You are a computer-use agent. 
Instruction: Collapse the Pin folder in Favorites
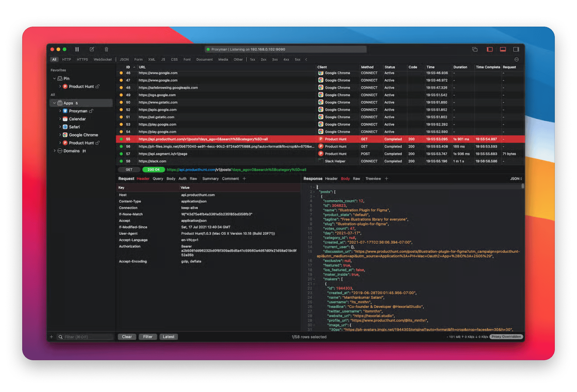(x=54, y=78)
